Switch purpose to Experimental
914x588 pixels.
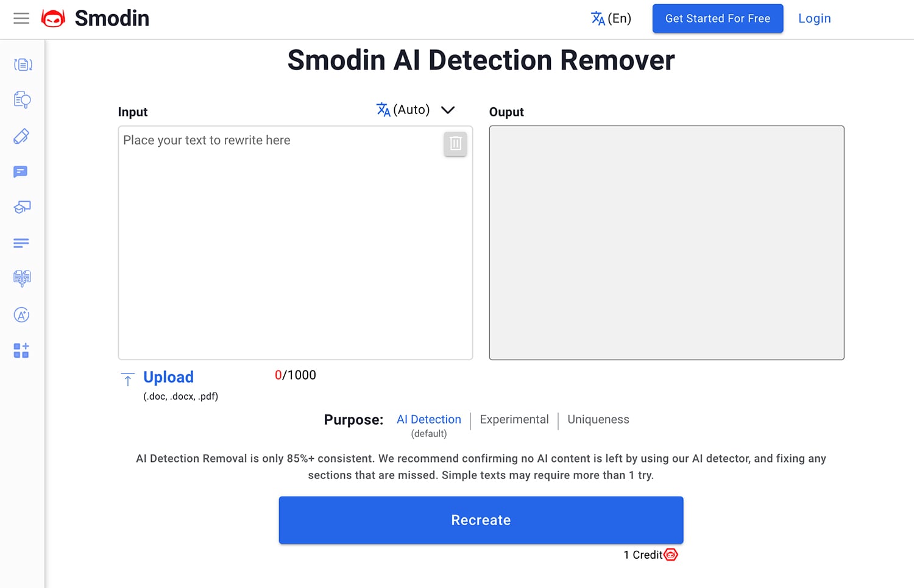[514, 419]
